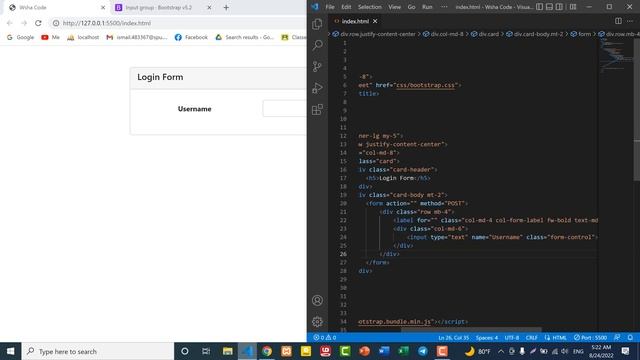The image size is (640, 360).
Task: Split the editor to the right
Action: (x=618, y=21)
